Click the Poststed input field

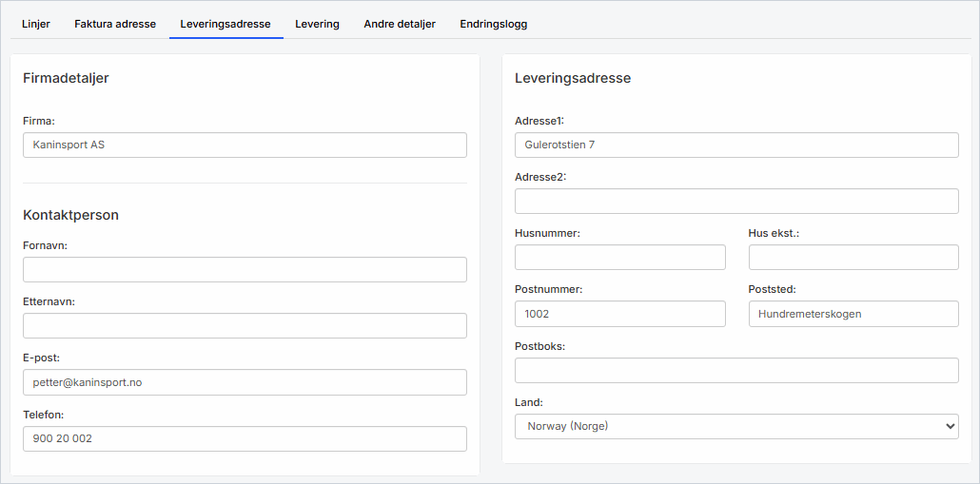coord(853,313)
